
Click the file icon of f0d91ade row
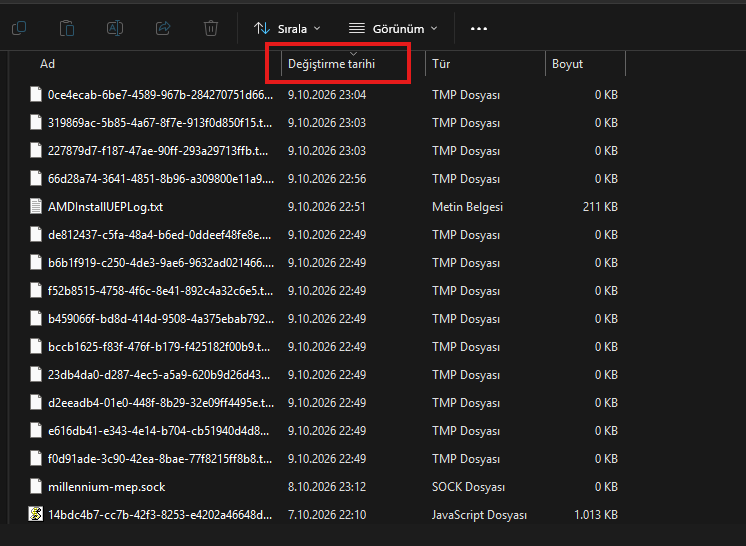pos(36,458)
